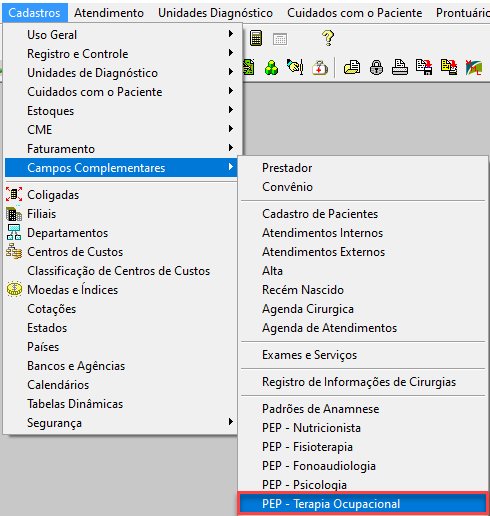The image size is (490, 516).
Task: Open the Coligadas entry text
Action: click(x=53, y=195)
